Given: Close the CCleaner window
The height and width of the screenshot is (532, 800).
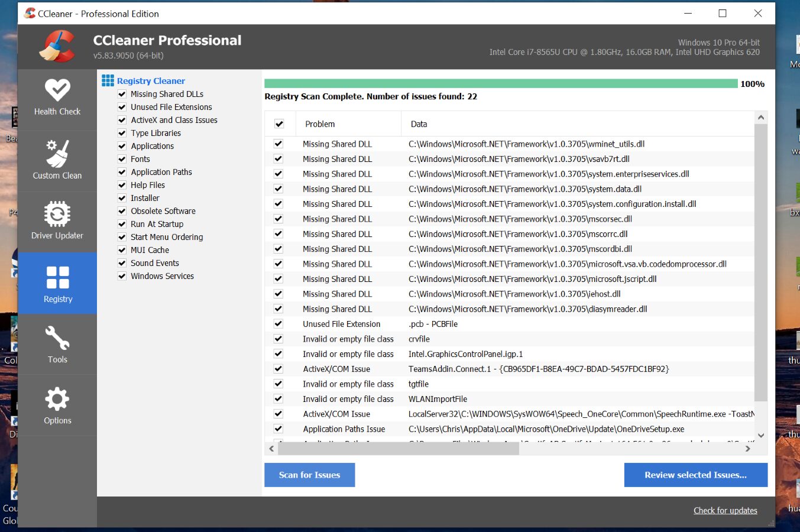Looking at the screenshot, I should point(758,13).
